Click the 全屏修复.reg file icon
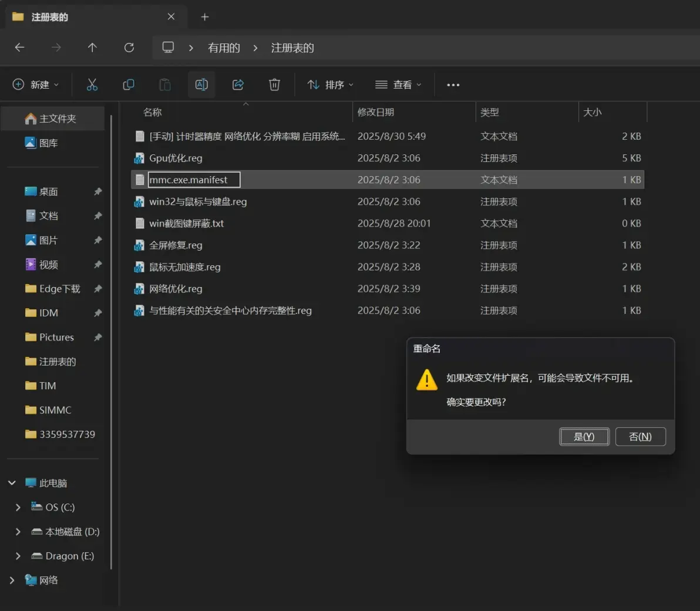Viewport: 700px width, 611px height. pos(139,245)
